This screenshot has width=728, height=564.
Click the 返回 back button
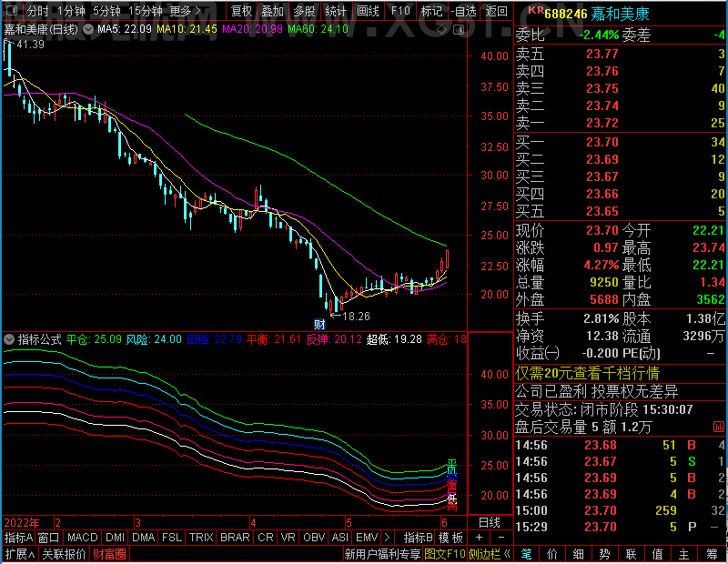point(496,11)
